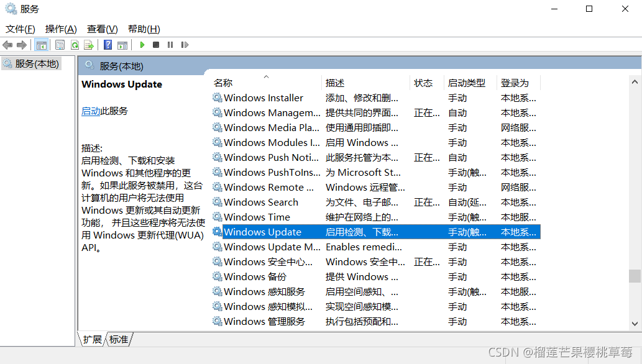Click 正在... status of Windows 安全中心 row

[426, 262]
